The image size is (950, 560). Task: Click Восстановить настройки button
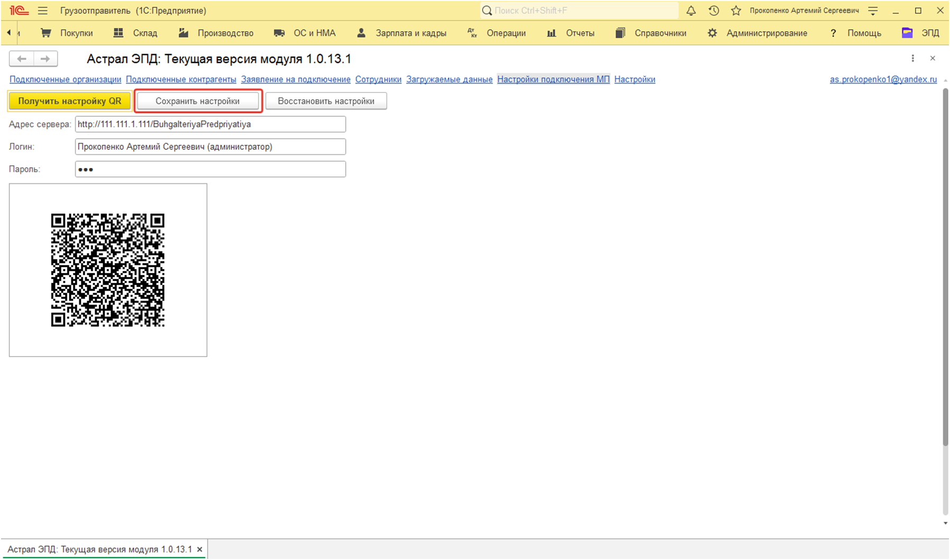pos(326,101)
